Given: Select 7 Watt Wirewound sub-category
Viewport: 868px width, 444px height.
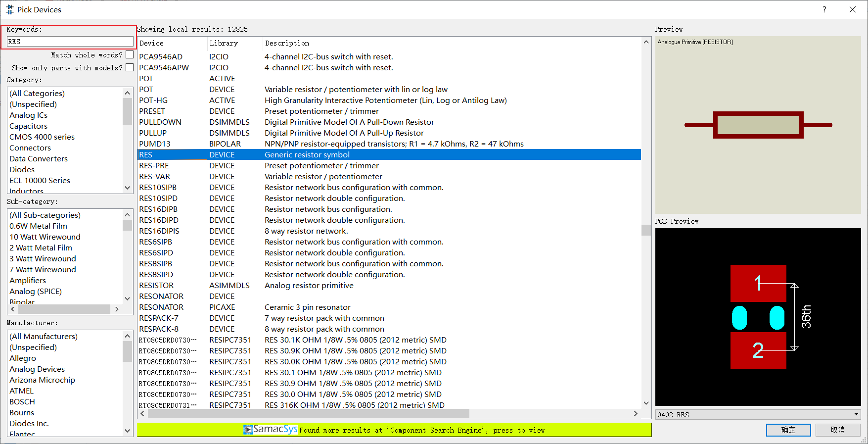Looking at the screenshot, I should point(43,269).
